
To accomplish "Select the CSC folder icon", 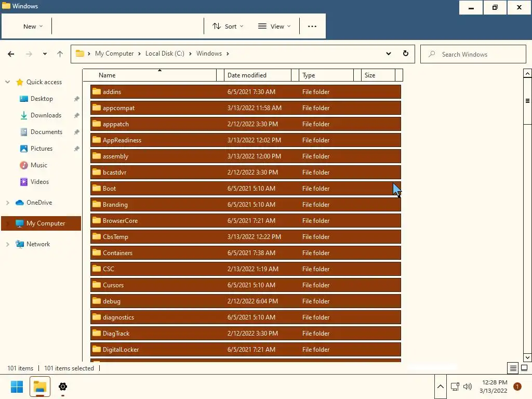I will point(97,269).
